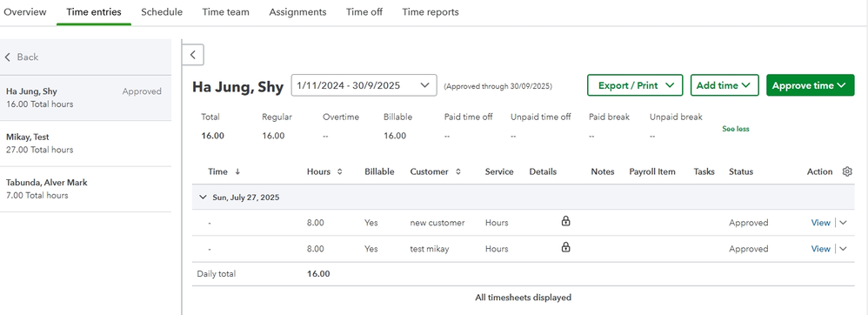Click the Details column header
The width and height of the screenshot is (868, 315).
[x=543, y=171]
